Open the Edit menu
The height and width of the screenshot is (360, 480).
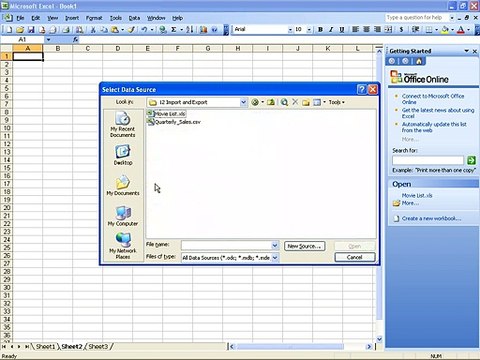[36, 18]
